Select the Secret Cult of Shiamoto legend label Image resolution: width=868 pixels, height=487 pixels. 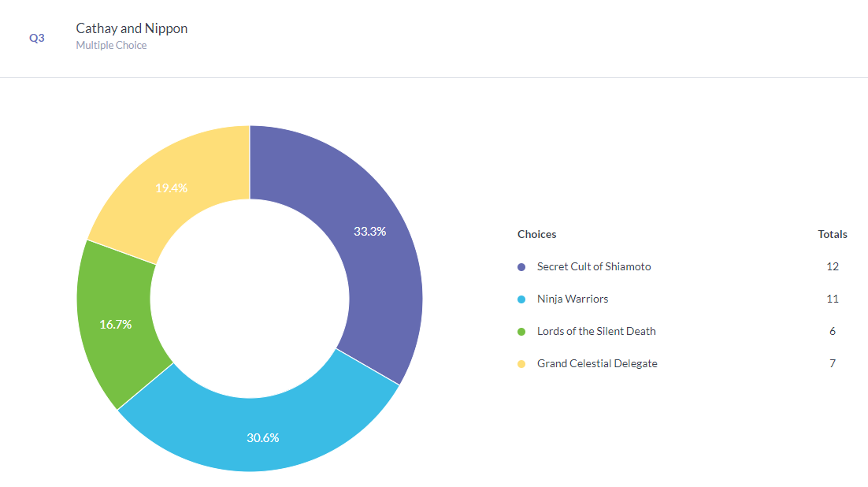click(x=594, y=266)
